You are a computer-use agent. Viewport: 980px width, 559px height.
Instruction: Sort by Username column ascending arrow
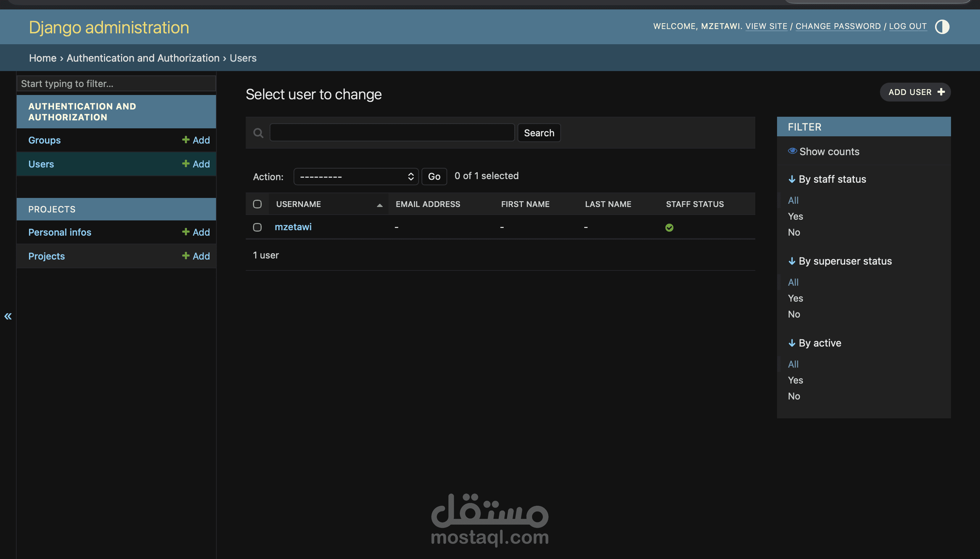click(x=379, y=205)
